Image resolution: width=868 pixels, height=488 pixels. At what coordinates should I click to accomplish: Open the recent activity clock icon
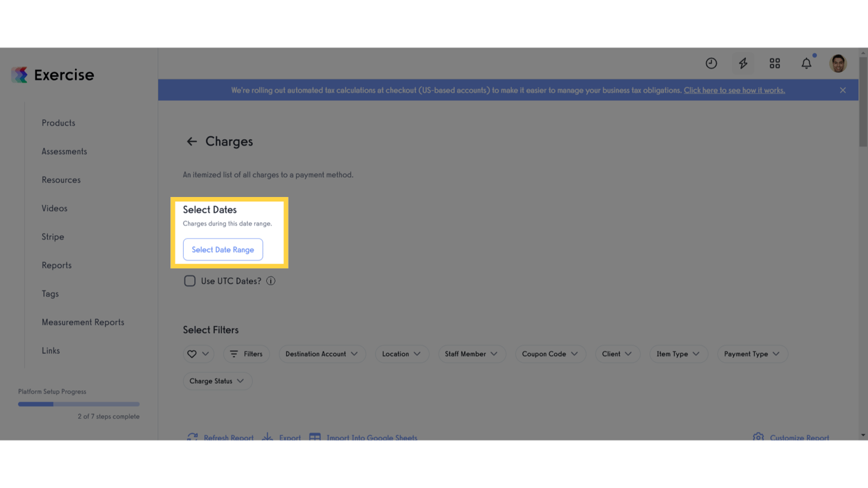tap(711, 63)
